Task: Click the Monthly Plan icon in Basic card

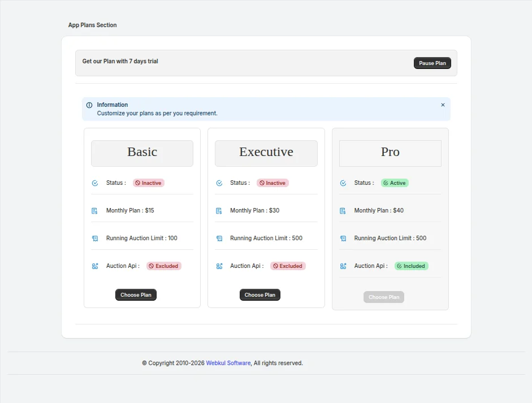Action: [x=94, y=211]
